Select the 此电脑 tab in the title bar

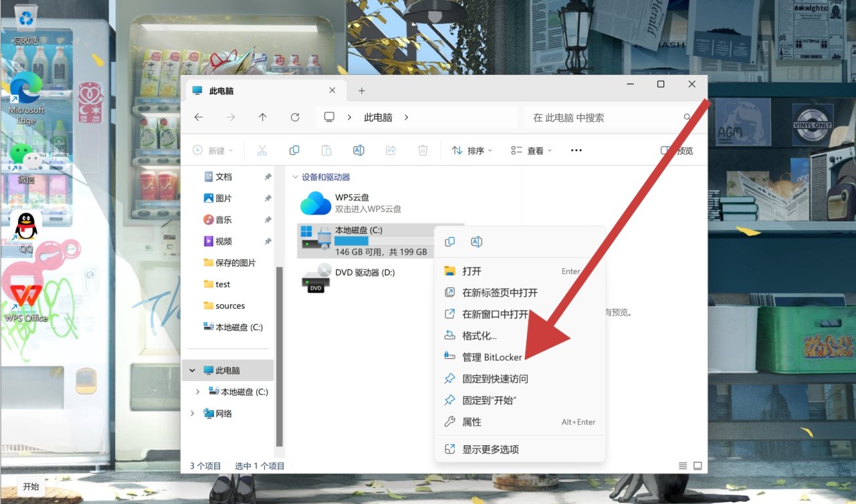264,91
